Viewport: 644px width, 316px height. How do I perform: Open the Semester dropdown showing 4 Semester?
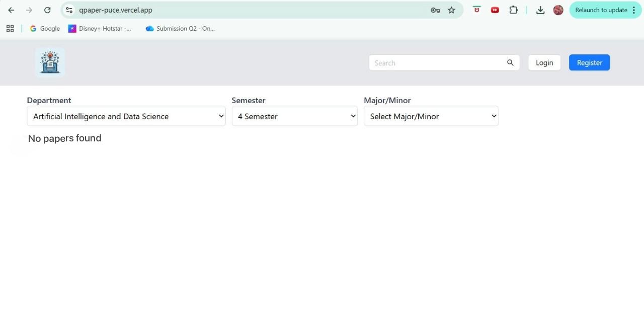(x=294, y=116)
